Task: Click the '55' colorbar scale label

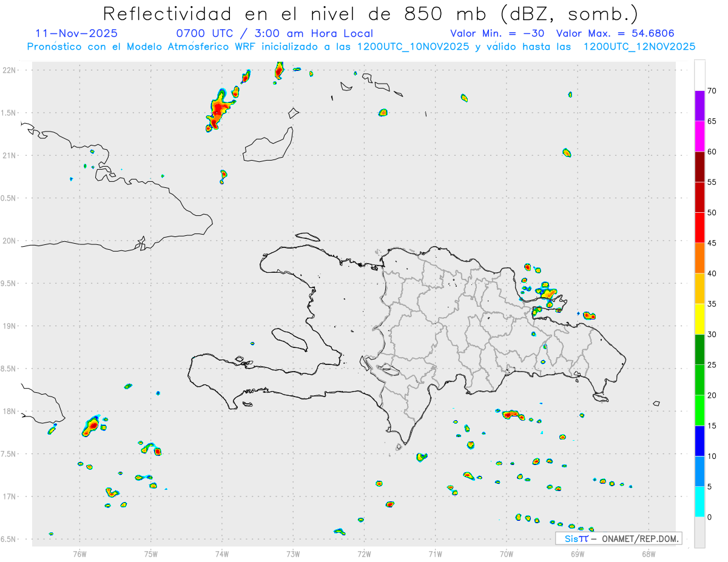Action: (x=712, y=182)
